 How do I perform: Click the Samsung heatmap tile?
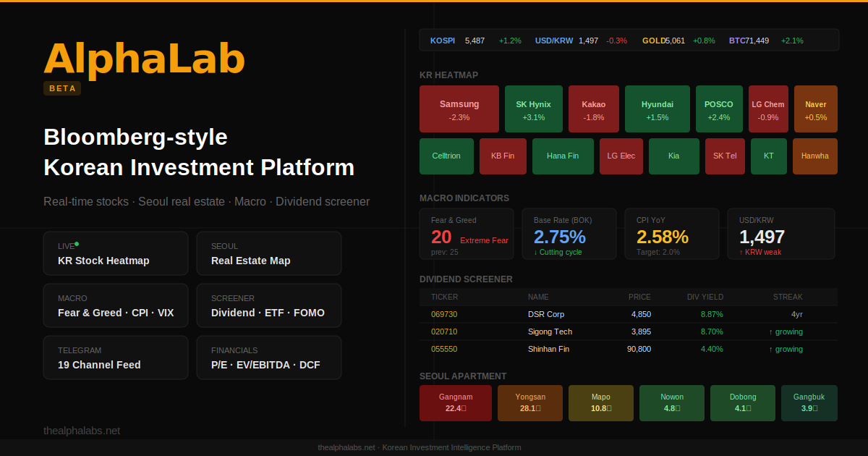coord(459,109)
